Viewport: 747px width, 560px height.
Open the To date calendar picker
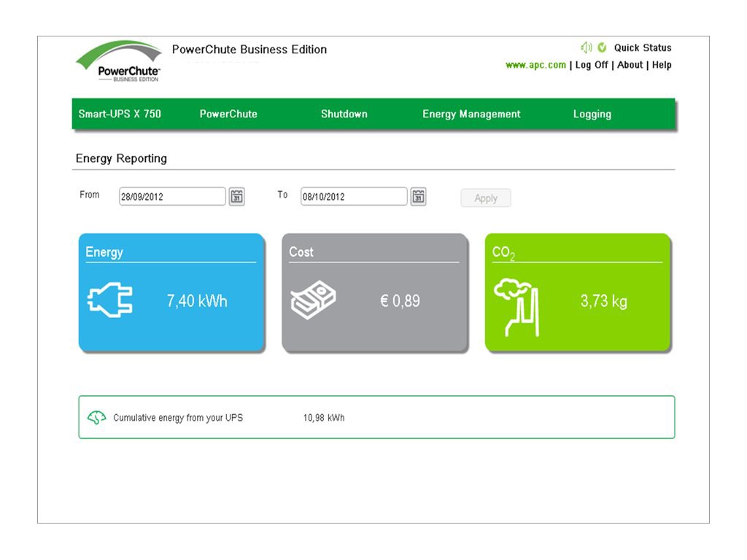418,196
